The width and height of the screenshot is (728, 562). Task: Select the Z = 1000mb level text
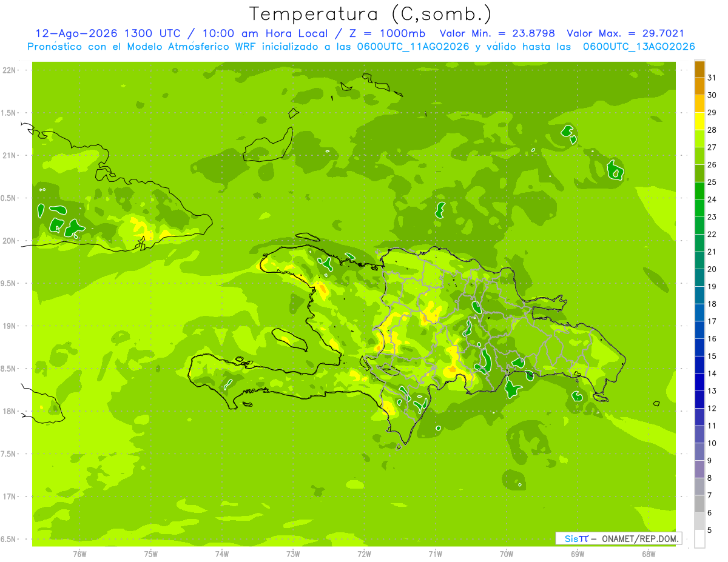point(388,33)
